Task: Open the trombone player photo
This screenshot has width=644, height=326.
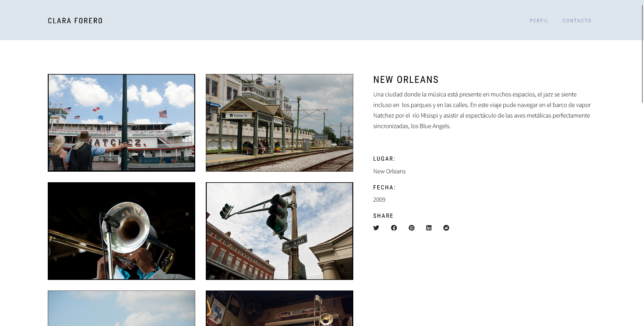Action: click(x=121, y=231)
